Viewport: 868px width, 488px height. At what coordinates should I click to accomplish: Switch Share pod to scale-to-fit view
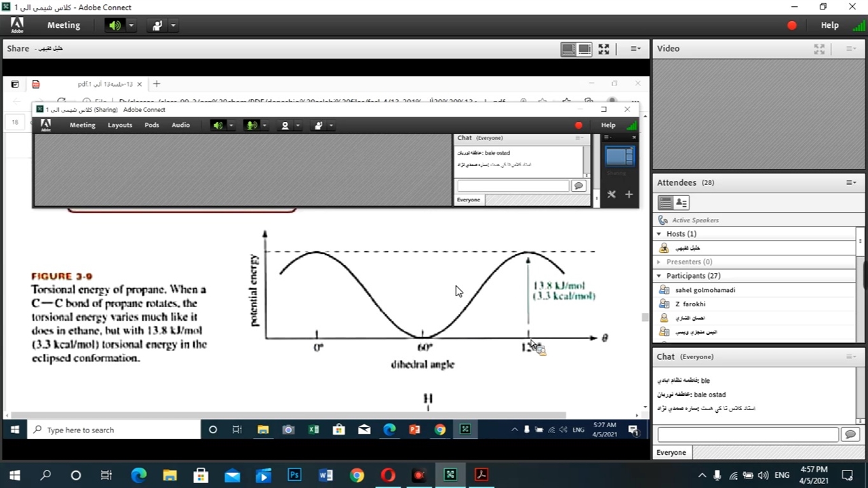coord(568,49)
